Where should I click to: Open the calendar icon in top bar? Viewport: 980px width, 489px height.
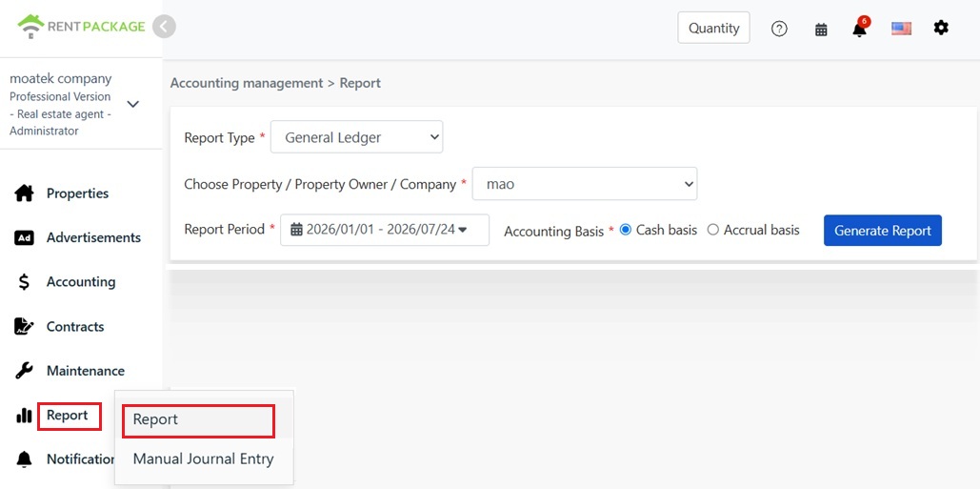(x=821, y=29)
